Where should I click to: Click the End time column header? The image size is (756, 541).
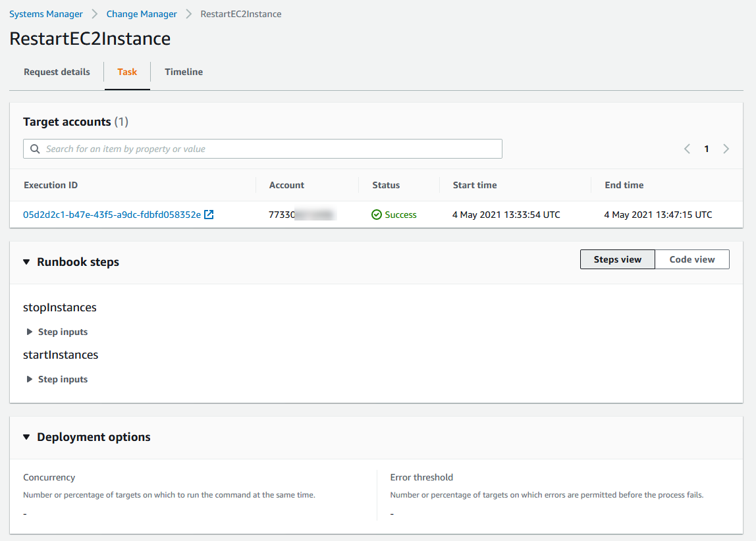[624, 185]
